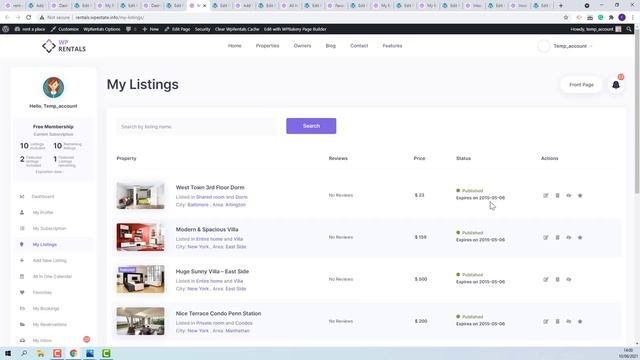Open Windows taskbar search
Screen dimensions: 640x360
24,353
